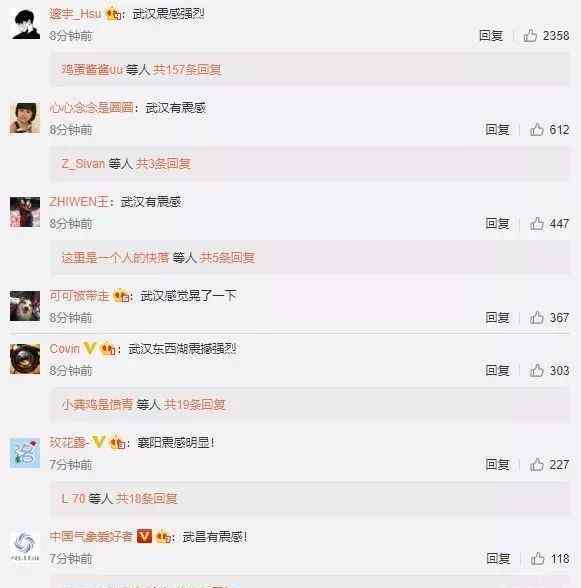Like the comment with 2358 likes

[530, 36]
